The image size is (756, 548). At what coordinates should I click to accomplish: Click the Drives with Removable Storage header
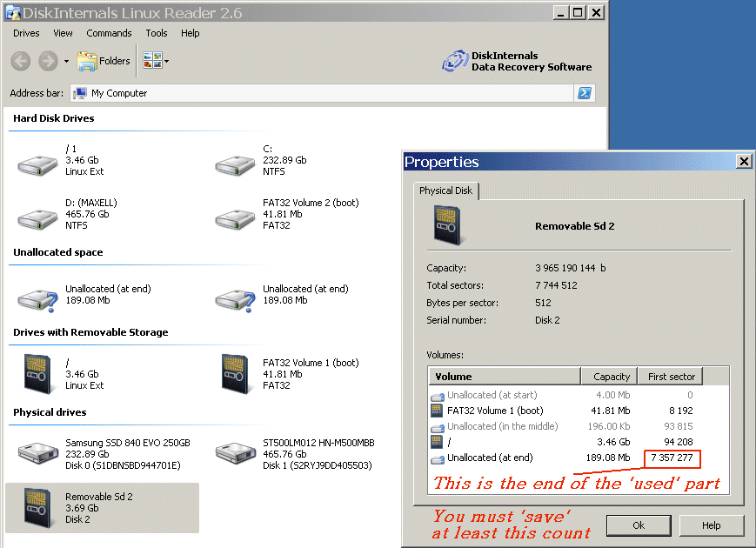(x=90, y=332)
